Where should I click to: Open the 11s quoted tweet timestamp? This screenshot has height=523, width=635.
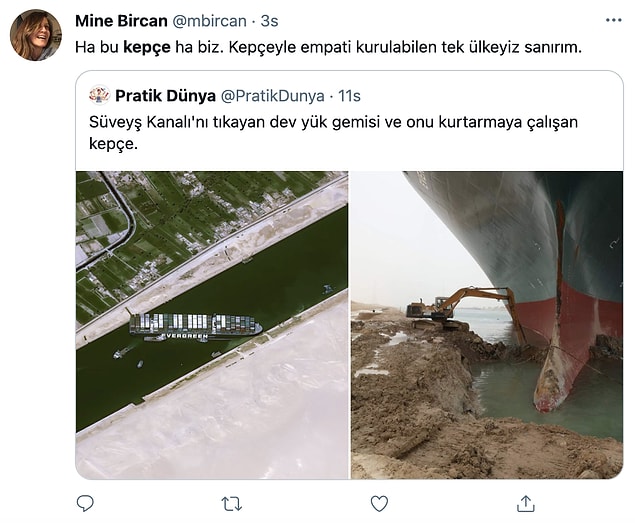pos(349,96)
